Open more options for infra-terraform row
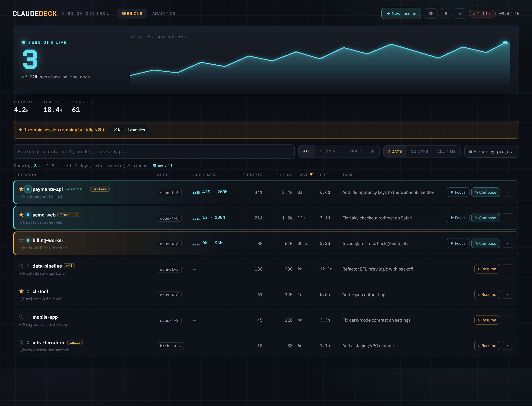Viewport: 532px width, 406px height. (x=507, y=346)
